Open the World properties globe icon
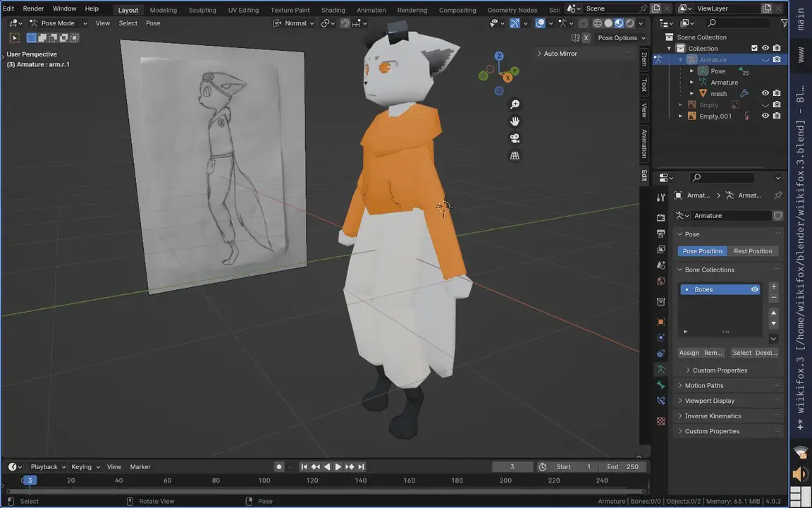The width and height of the screenshot is (812, 508). [x=660, y=281]
